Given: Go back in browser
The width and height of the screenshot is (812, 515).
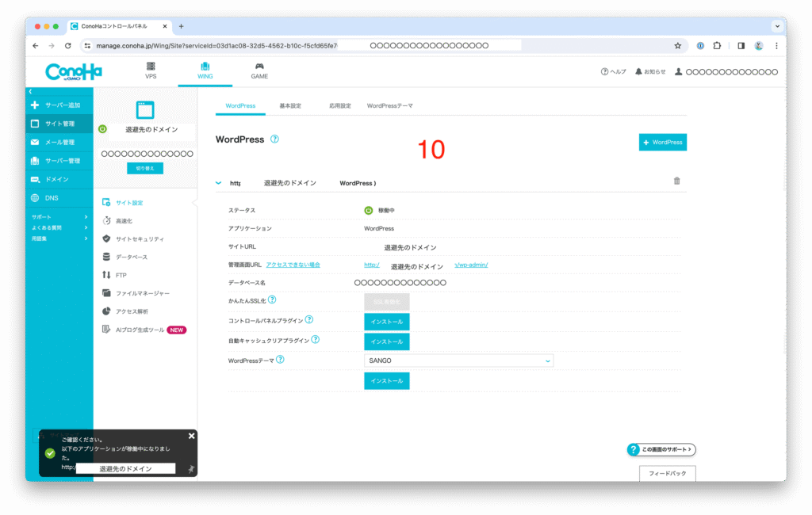Looking at the screenshot, I should point(35,45).
